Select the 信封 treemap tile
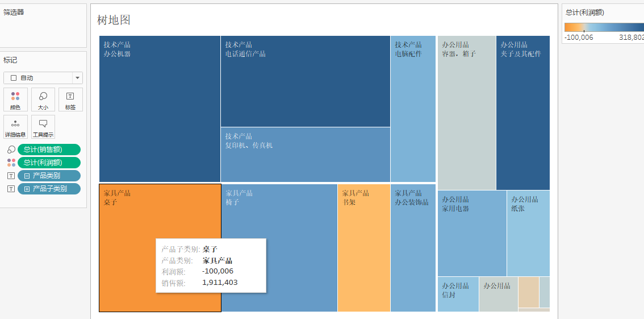 (x=458, y=295)
